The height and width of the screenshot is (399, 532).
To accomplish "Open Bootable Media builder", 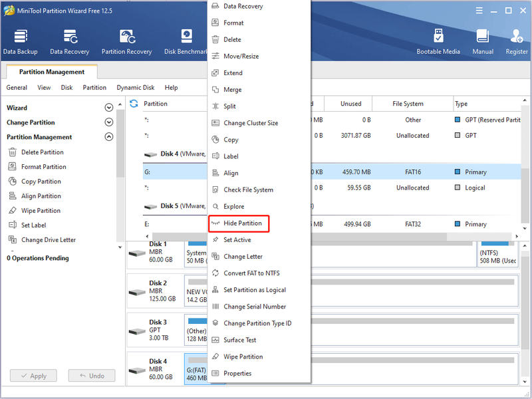I will (x=438, y=42).
